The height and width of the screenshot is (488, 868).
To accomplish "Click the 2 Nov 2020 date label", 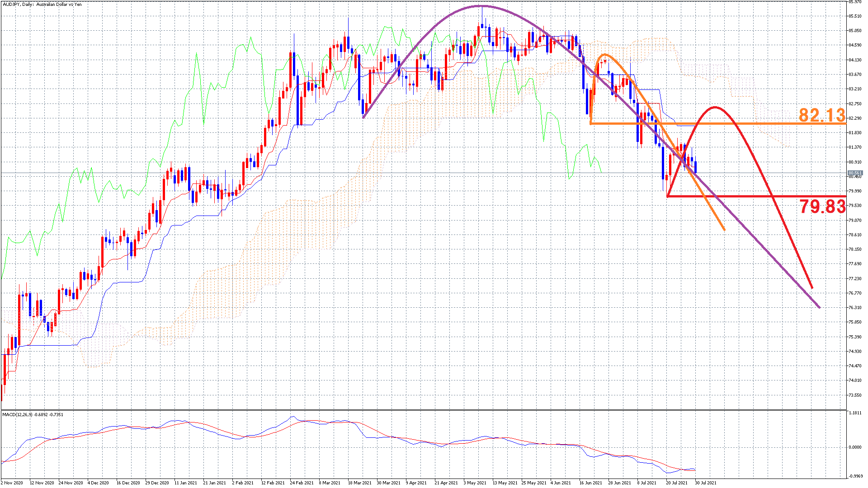I will click(x=12, y=483).
